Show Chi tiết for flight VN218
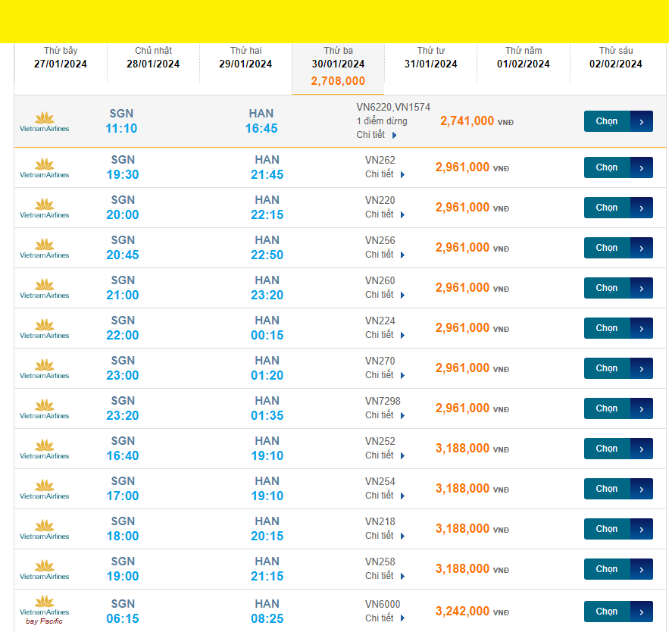Viewport: 672px width, 632px height. tap(385, 536)
